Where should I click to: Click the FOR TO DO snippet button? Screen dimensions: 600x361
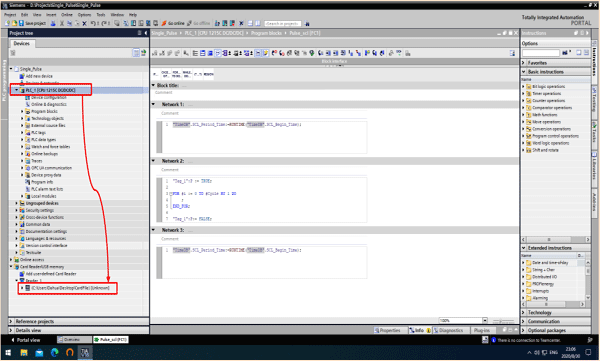pos(176,74)
